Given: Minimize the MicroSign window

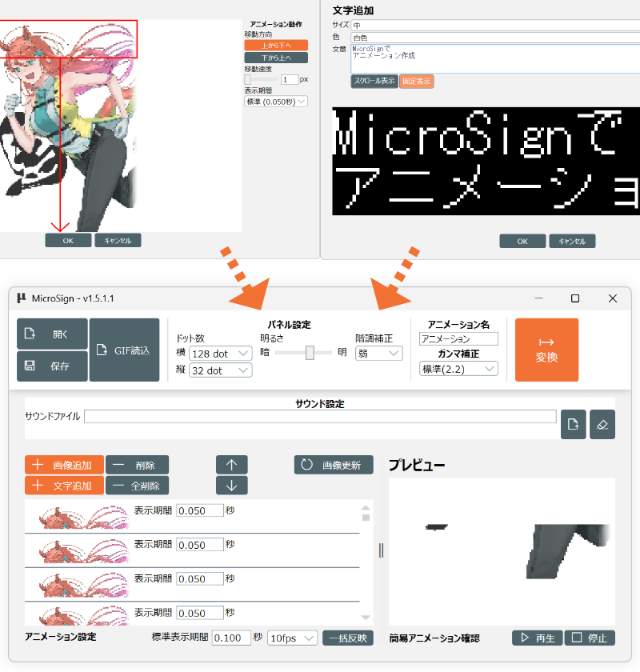Looking at the screenshot, I should click(539, 298).
